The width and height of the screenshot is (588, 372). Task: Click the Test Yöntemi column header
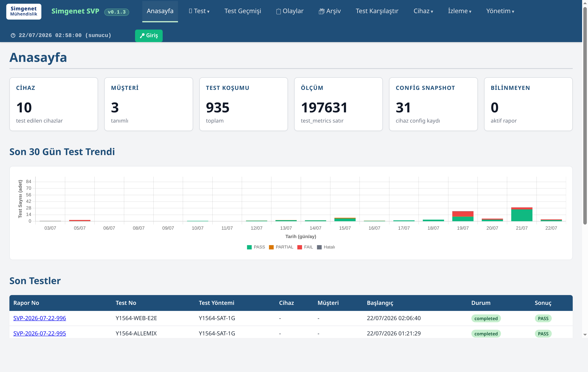tap(216, 303)
